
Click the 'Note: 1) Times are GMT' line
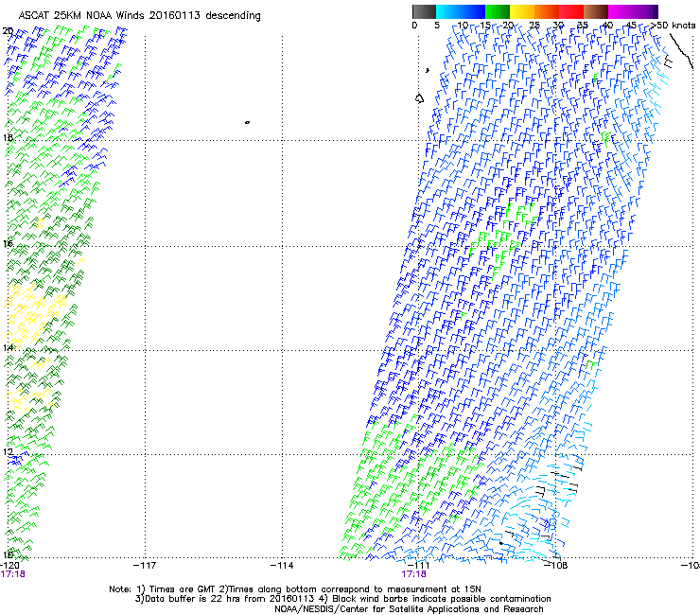click(295, 589)
